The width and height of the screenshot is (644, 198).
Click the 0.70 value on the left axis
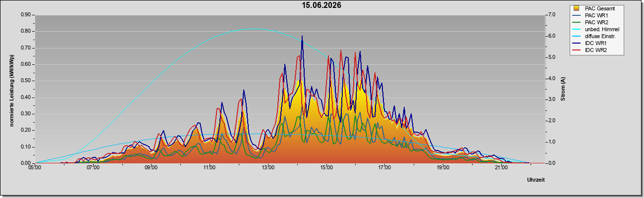(26, 48)
